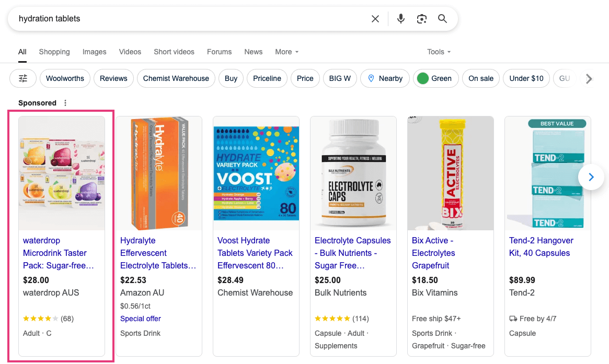Viewport: 609px width, 364px height.
Task: Toggle the Nearby filter chip
Action: point(385,78)
